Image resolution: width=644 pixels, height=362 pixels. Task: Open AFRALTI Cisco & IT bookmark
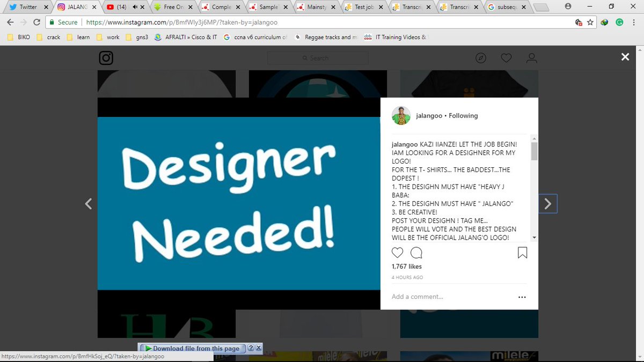(186, 37)
